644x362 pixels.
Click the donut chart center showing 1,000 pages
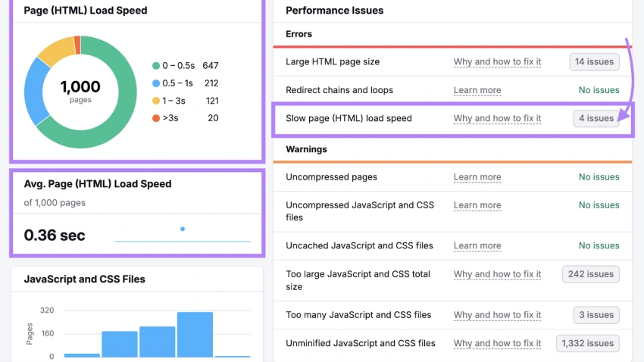80,92
